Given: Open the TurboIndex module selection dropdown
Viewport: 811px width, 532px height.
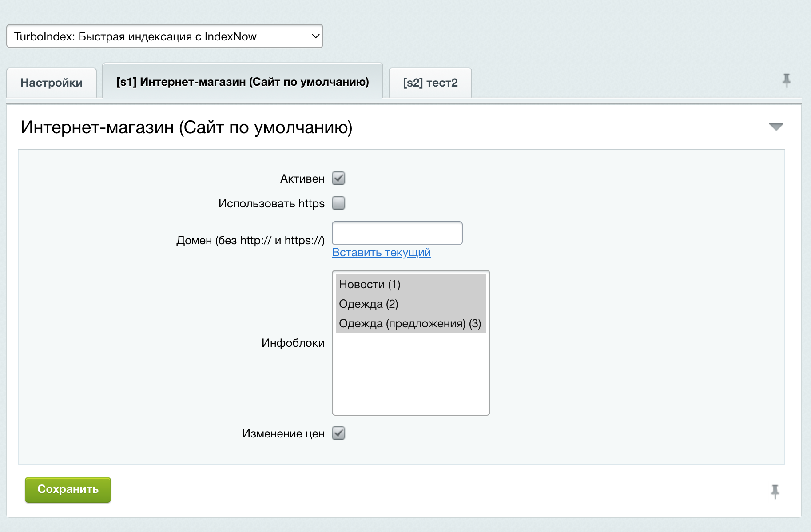Looking at the screenshot, I should [164, 36].
